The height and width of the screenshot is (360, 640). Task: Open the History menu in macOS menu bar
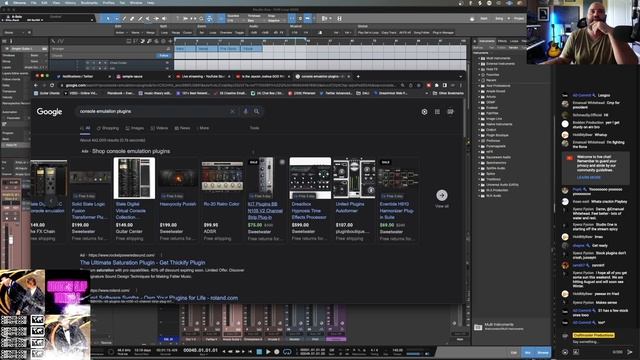[70, 3]
